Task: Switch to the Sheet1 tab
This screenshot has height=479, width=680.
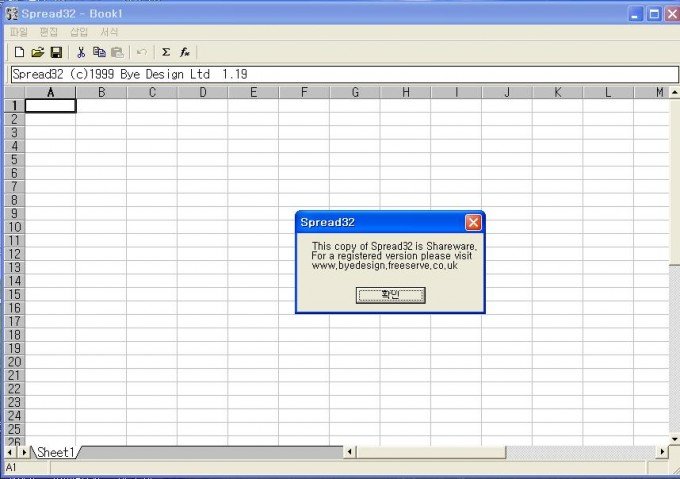Action: 56,453
